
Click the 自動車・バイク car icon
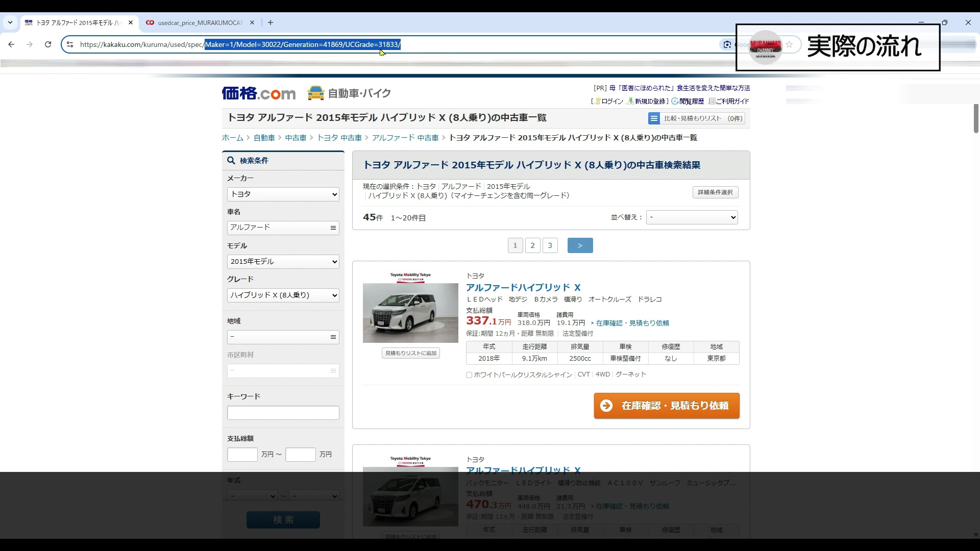316,93
